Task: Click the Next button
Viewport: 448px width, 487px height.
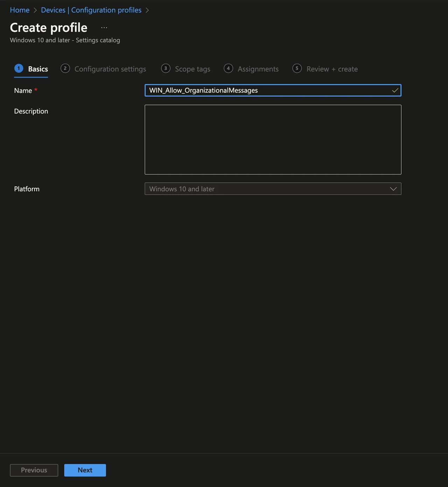Action: [x=85, y=470]
